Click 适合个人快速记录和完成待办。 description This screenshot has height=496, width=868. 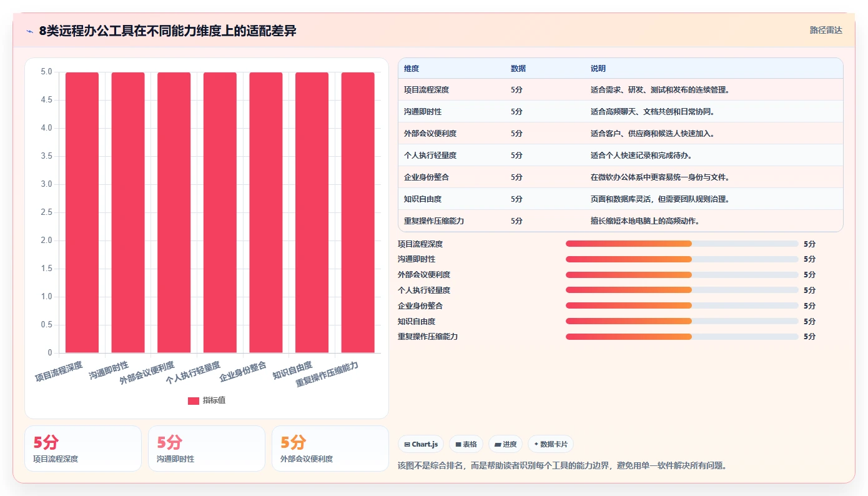pos(641,156)
